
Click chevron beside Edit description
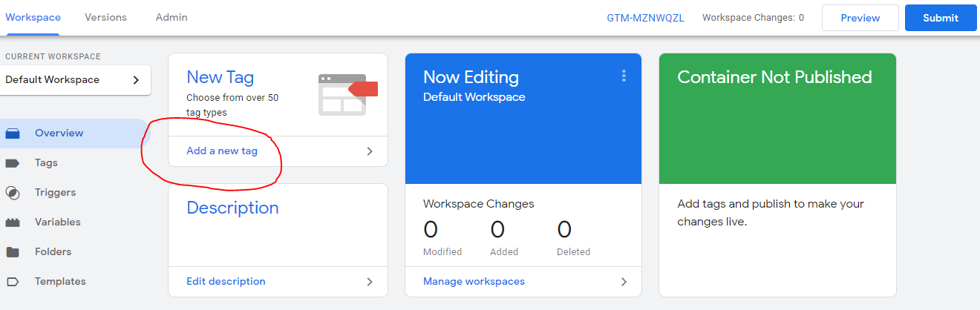point(370,282)
